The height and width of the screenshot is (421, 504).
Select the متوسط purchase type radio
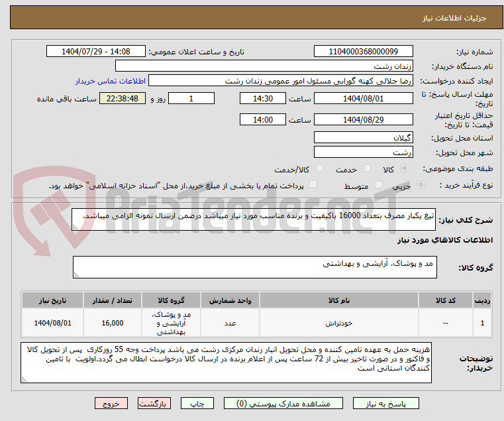click(378, 185)
